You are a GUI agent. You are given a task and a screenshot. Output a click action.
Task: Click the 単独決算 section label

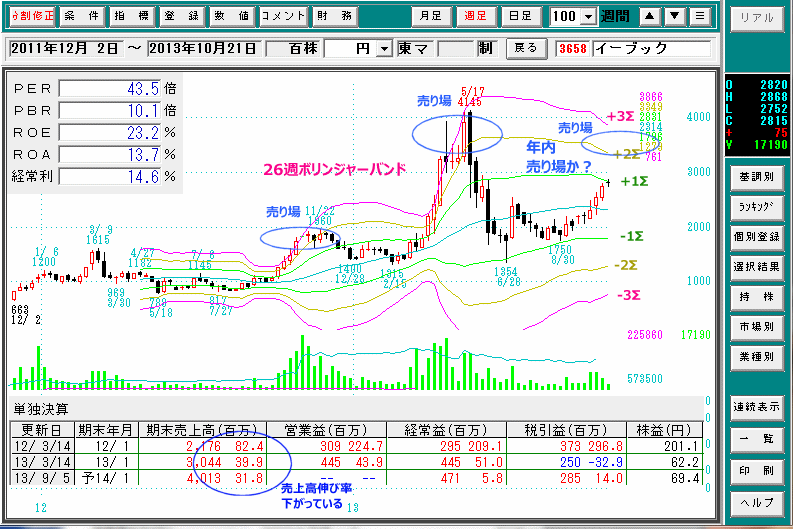click(x=40, y=409)
